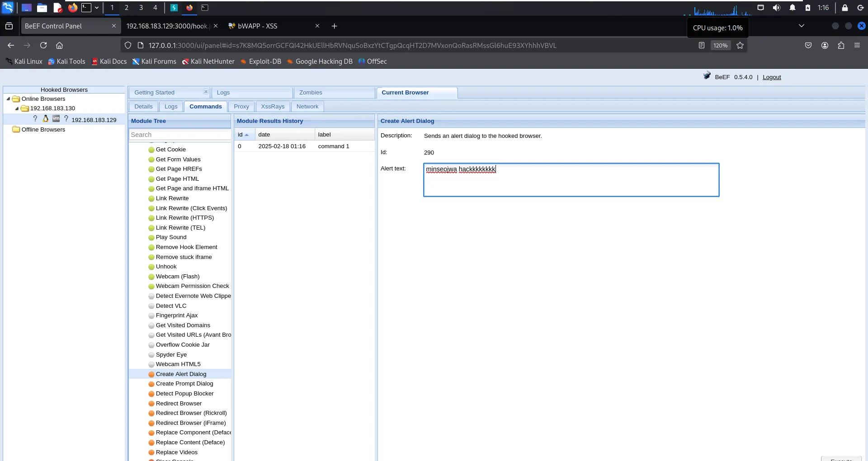Sort results by date column header

(285, 135)
